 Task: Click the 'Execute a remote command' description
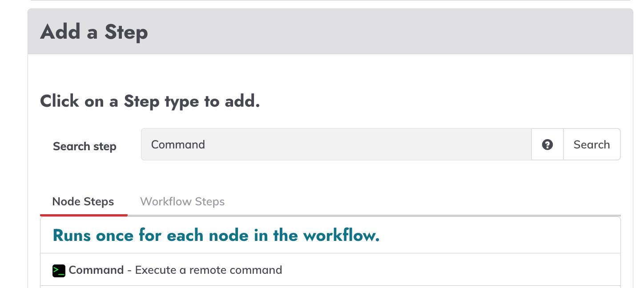(x=209, y=270)
